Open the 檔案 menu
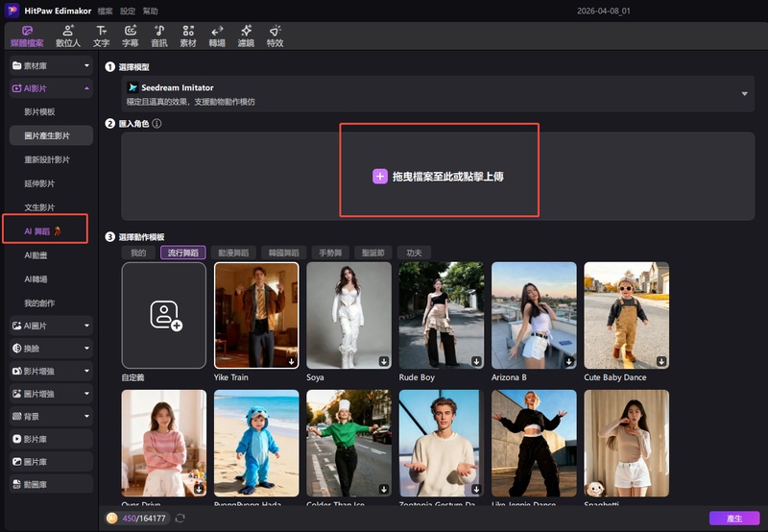 105,11
